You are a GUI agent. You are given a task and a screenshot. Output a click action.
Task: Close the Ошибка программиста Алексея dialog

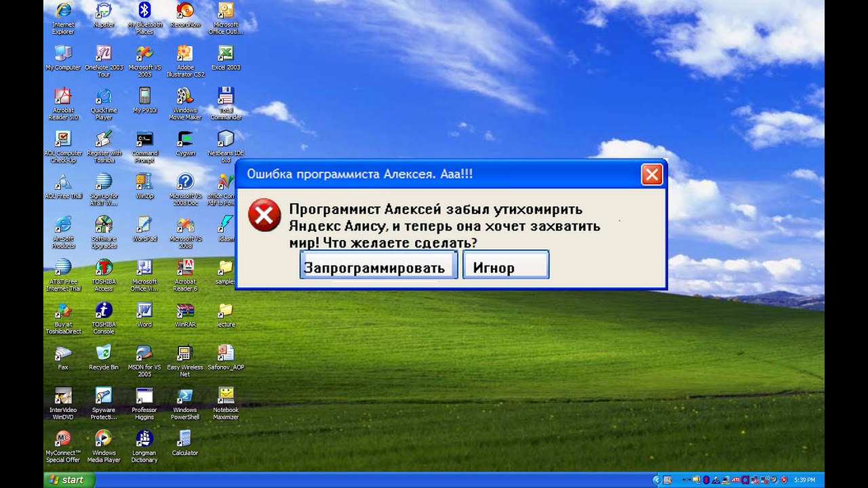tap(652, 175)
